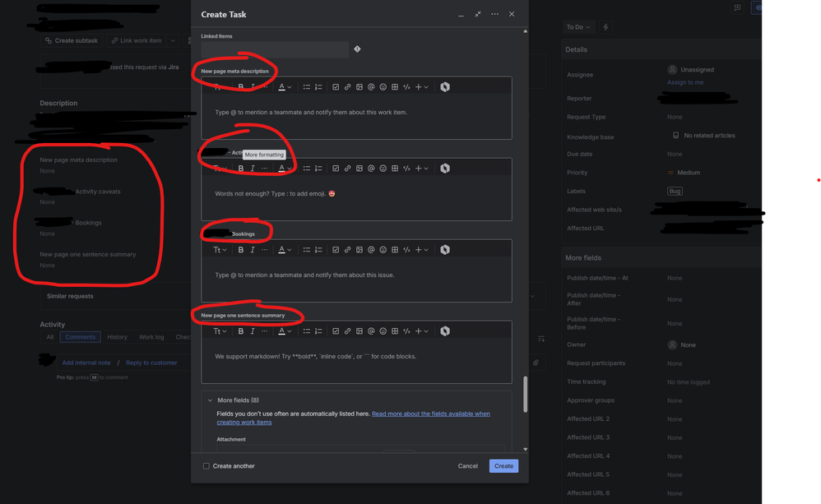
Task: Add a bullet list in the first editor
Action: click(x=305, y=86)
